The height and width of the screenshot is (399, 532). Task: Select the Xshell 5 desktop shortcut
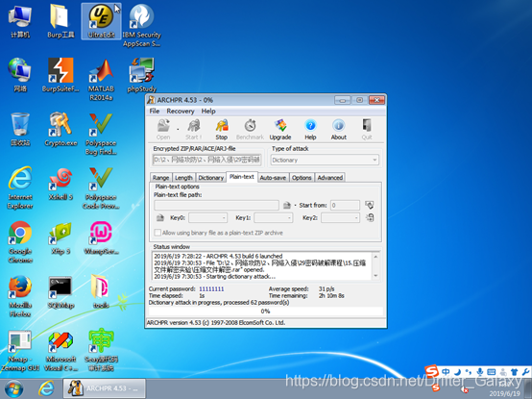60,184
